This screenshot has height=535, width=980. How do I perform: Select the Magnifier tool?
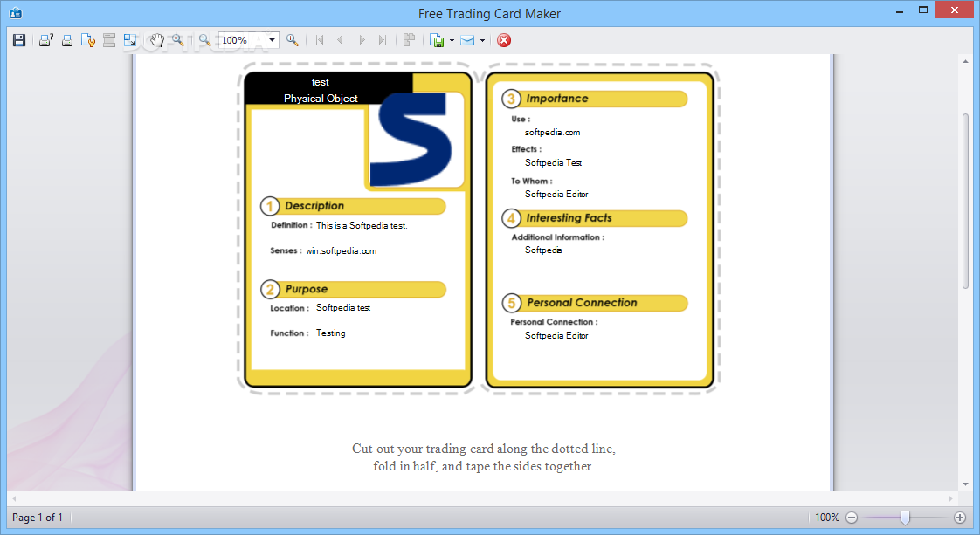click(x=178, y=40)
